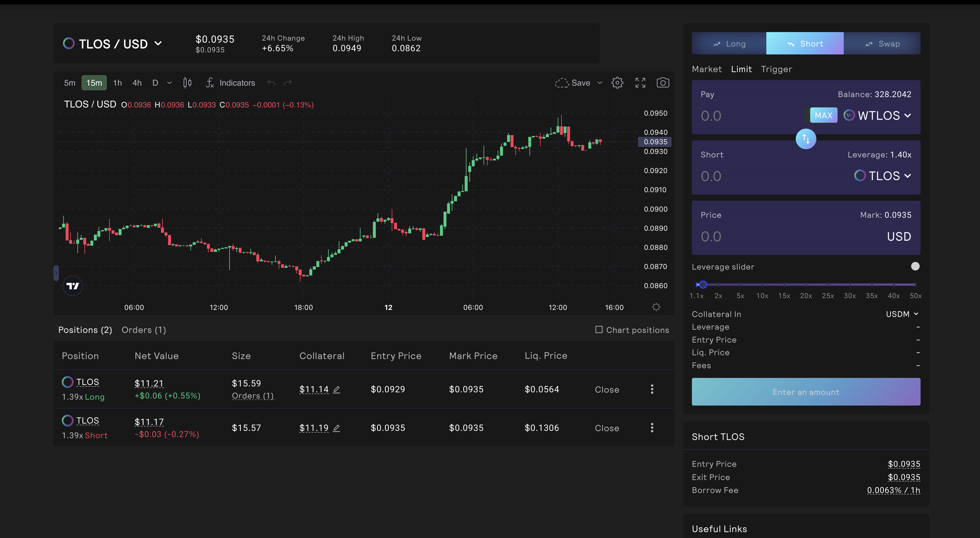980x538 pixels.
Task: Select the Short tab
Action: (x=805, y=43)
